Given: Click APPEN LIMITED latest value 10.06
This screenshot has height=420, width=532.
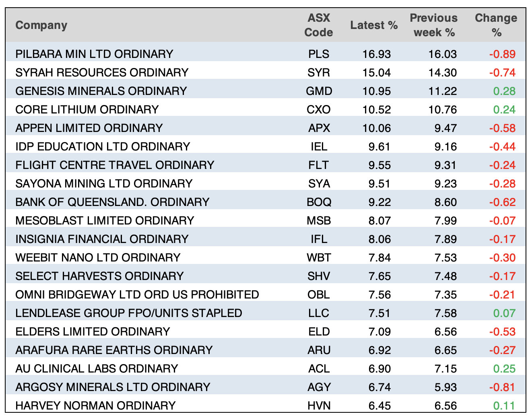Looking at the screenshot, I should (376, 128).
